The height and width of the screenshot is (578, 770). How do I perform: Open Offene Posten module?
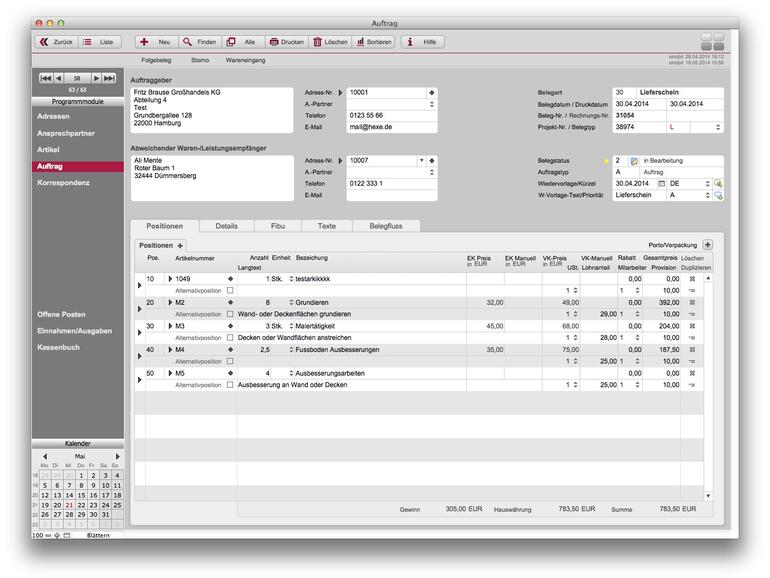(x=61, y=315)
